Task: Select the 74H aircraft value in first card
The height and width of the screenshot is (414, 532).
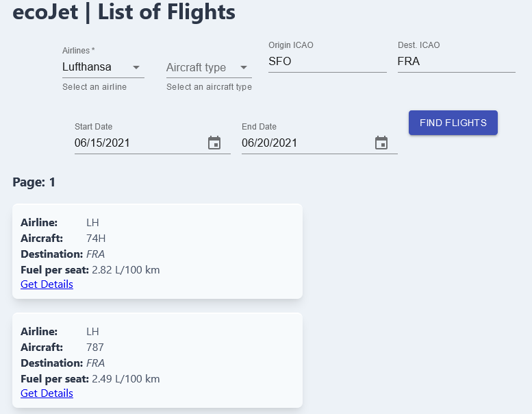Action: coord(96,239)
